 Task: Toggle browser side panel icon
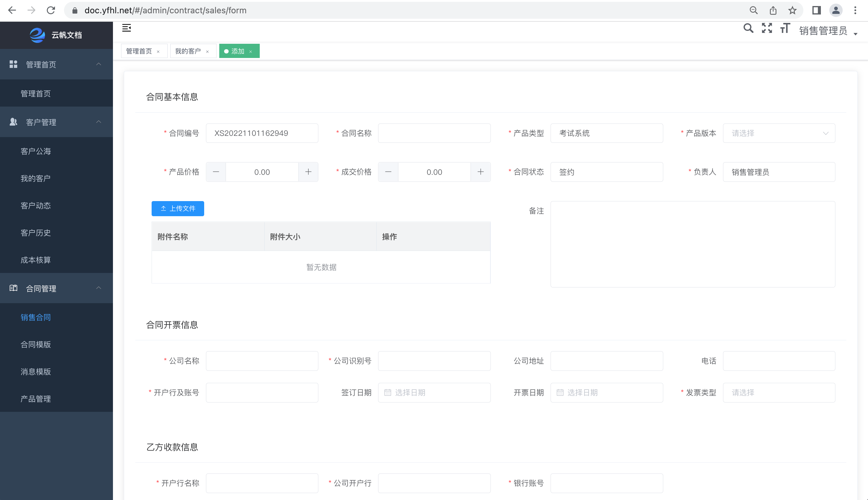[816, 10]
